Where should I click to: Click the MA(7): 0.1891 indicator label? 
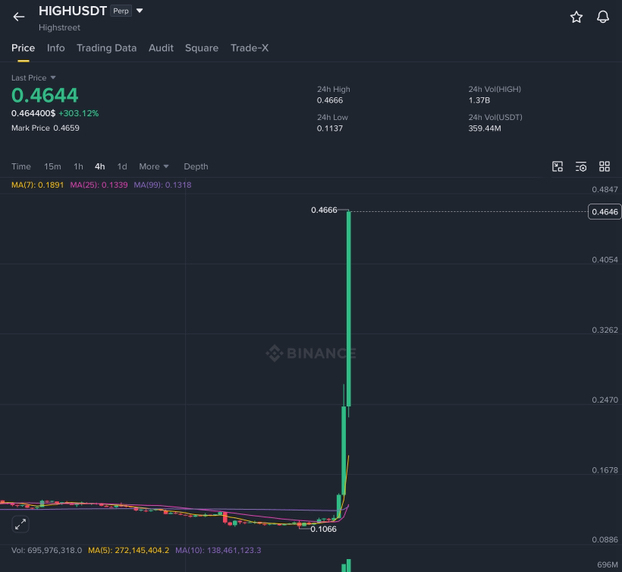pos(37,185)
